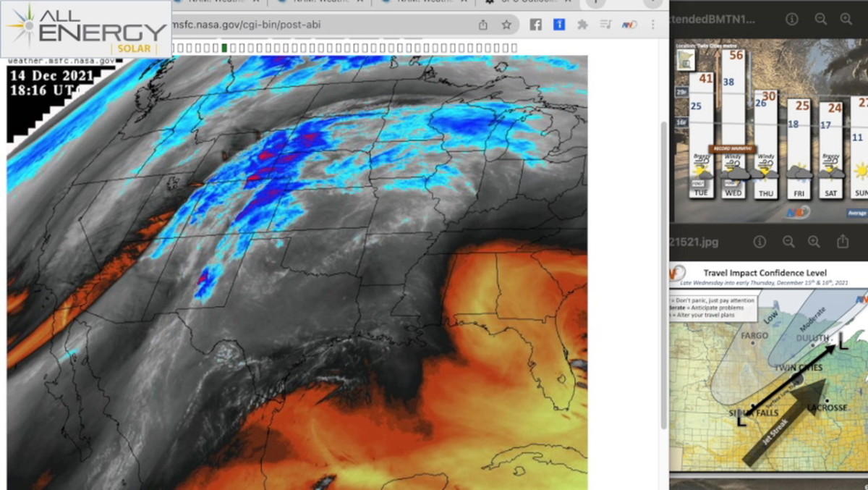This screenshot has width=868, height=490.
Task: Open the reading list icon in the toolbar
Action: (606, 24)
